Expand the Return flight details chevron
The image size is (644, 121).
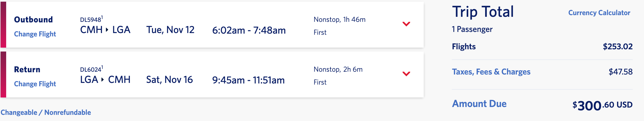pos(406,74)
